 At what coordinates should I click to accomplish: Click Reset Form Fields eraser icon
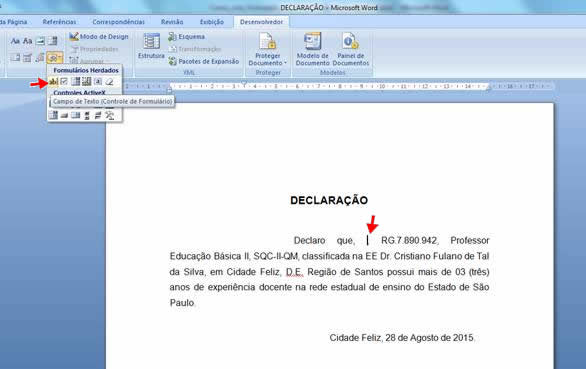click(x=110, y=82)
